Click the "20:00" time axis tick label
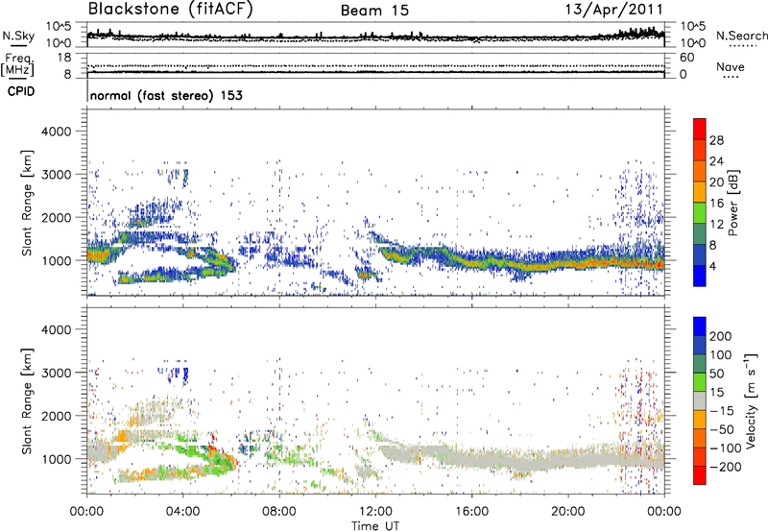This screenshot has width=768, height=532. (567, 512)
